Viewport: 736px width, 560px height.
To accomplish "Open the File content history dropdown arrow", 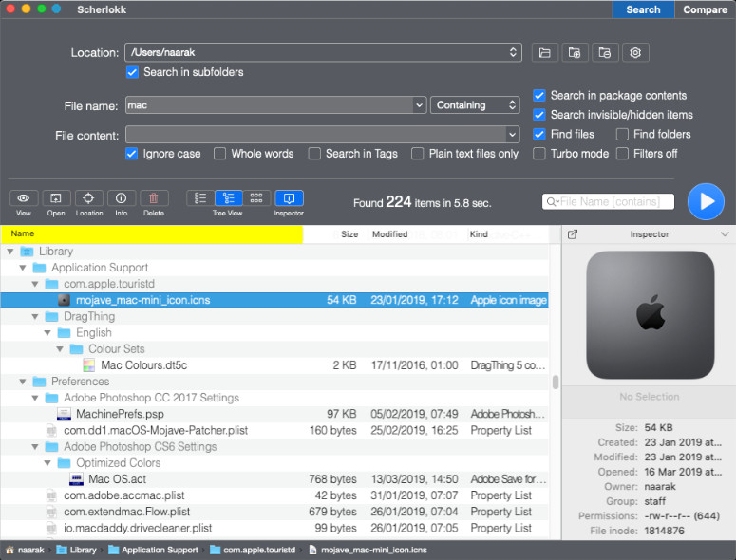I will (513, 135).
